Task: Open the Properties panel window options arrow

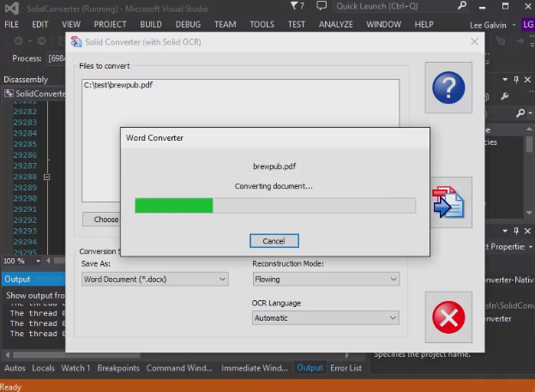Action: [x=505, y=232]
